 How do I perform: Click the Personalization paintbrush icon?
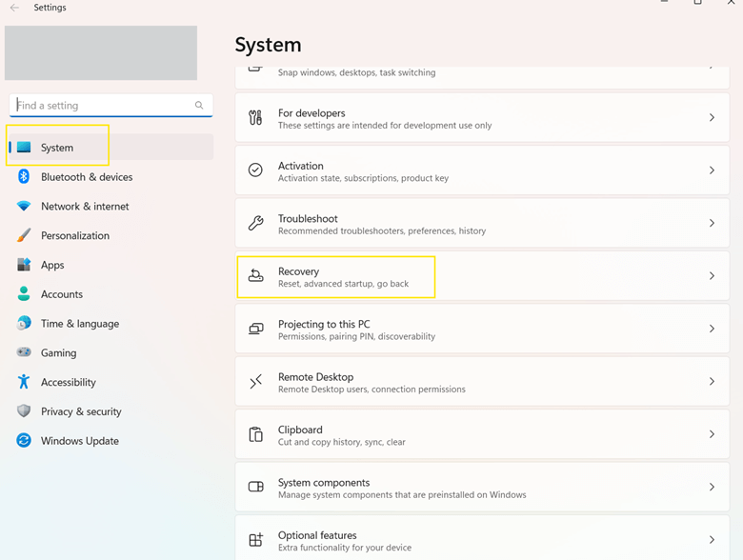click(24, 235)
